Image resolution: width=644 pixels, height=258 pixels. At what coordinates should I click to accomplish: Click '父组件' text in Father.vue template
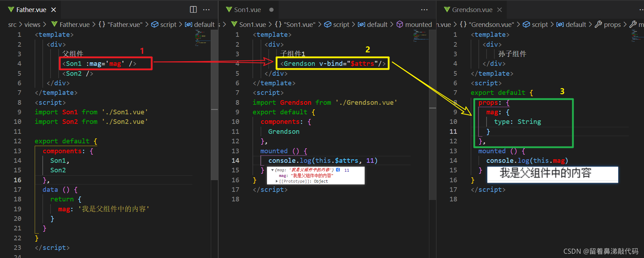click(x=73, y=53)
